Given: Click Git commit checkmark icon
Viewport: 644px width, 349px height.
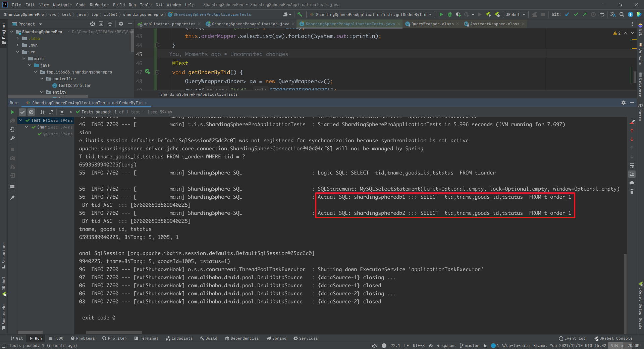Looking at the screenshot, I should [576, 14].
